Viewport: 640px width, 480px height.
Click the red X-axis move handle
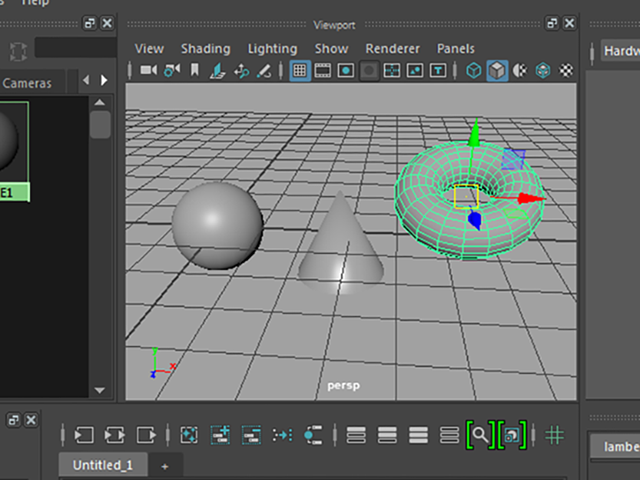click(530, 199)
